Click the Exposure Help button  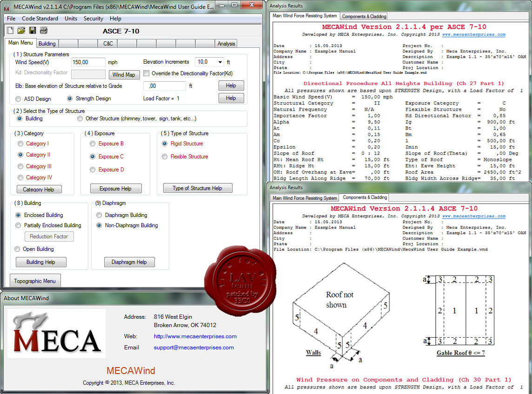point(115,189)
